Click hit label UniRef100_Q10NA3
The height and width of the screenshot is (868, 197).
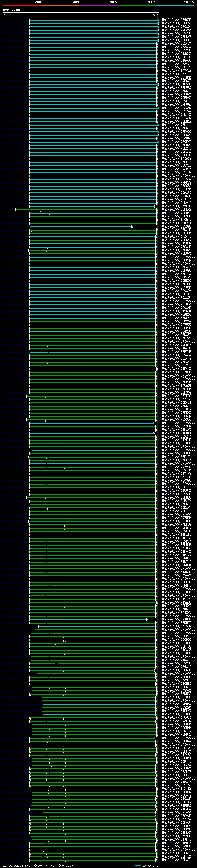tap(177, 139)
